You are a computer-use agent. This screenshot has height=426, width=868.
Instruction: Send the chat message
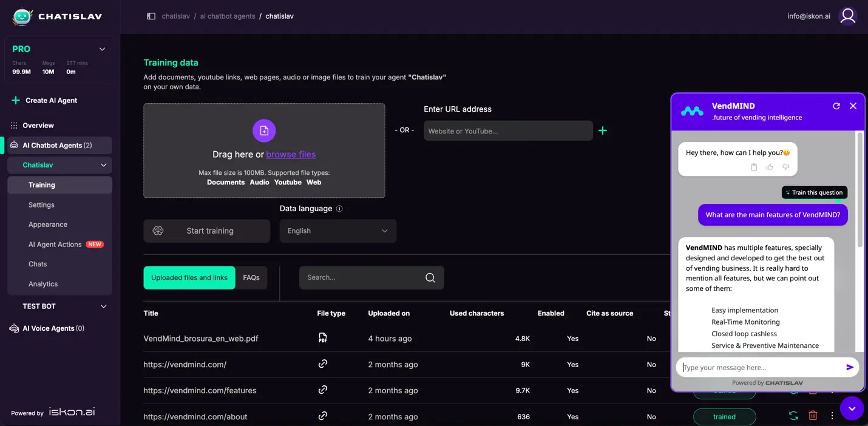(x=850, y=367)
